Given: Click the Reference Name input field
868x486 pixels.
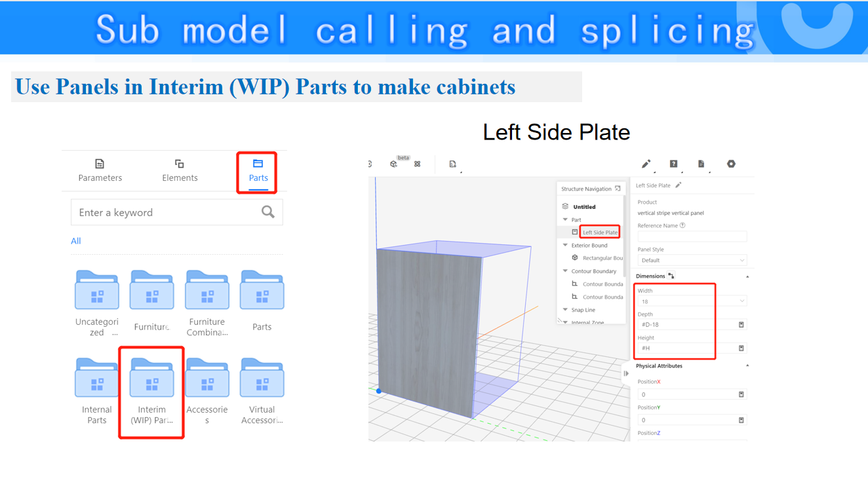Looking at the screenshot, I should (x=692, y=236).
